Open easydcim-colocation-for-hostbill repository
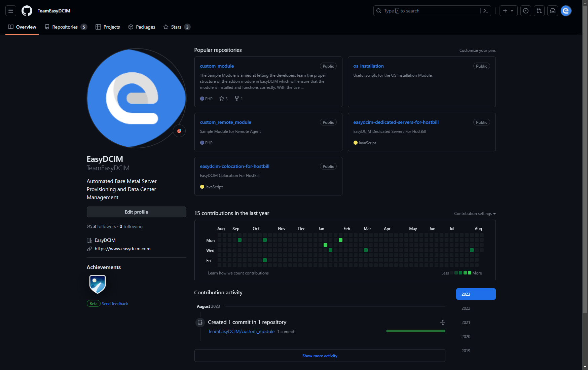This screenshot has width=588, height=370. click(234, 166)
